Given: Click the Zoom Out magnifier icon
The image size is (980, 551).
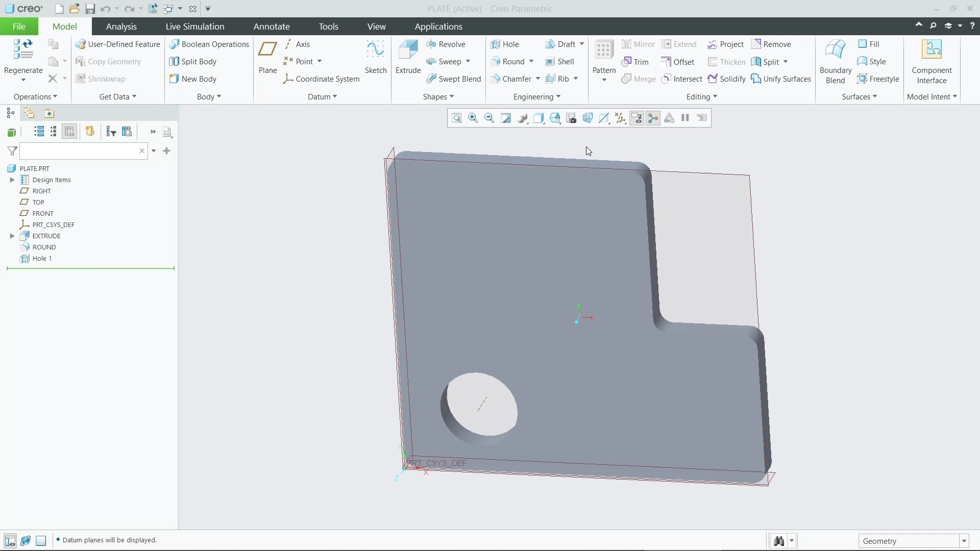Looking at the screenshot, I should [489, 118].
